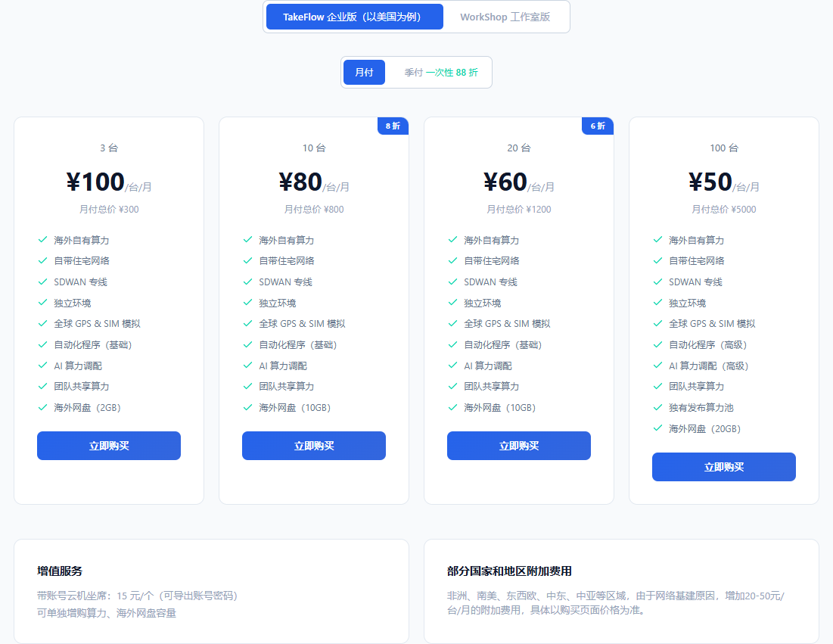833x644 pixels.
Task: Click the 非洲、南美、东西欧 surcharge description
Action: (x=616, y=603)
